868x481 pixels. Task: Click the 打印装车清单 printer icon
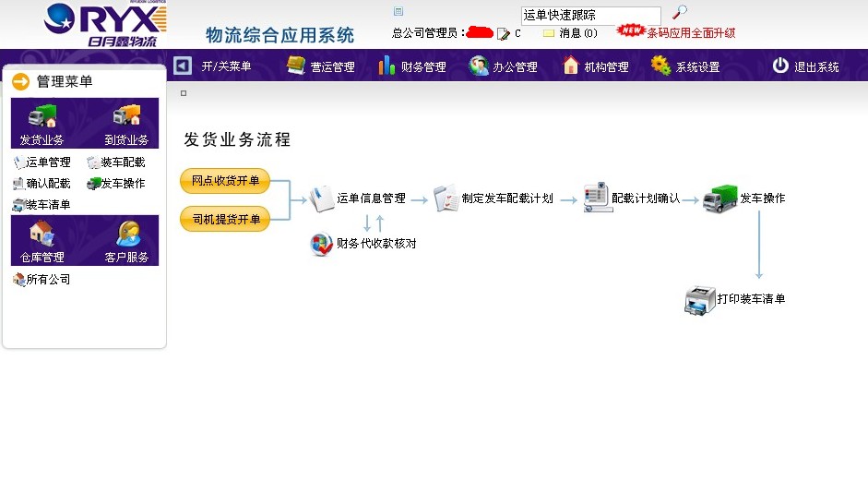(700, 300)
